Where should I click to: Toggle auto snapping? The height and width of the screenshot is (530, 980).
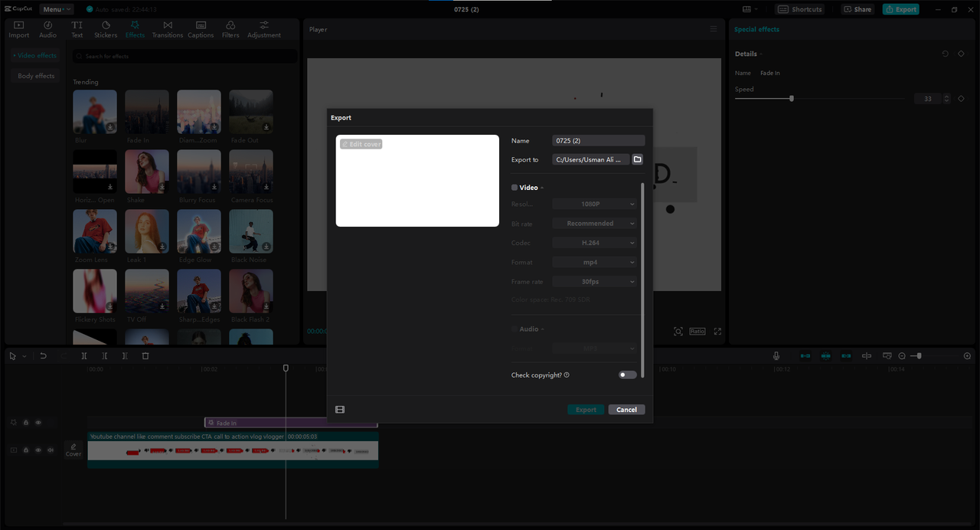[x=826, y=356]
